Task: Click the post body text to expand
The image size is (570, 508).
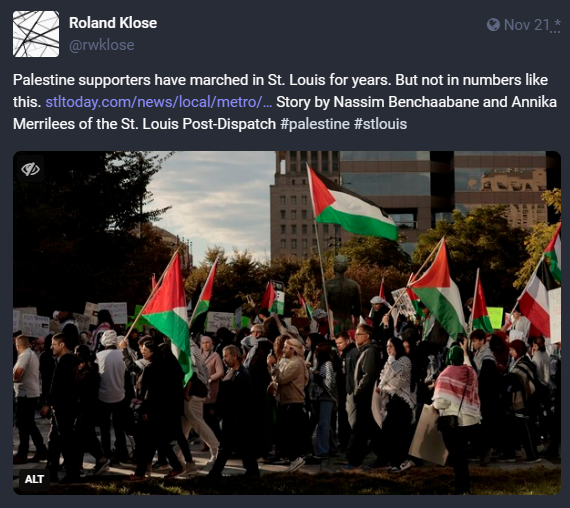Action: (x=285, y=102)
